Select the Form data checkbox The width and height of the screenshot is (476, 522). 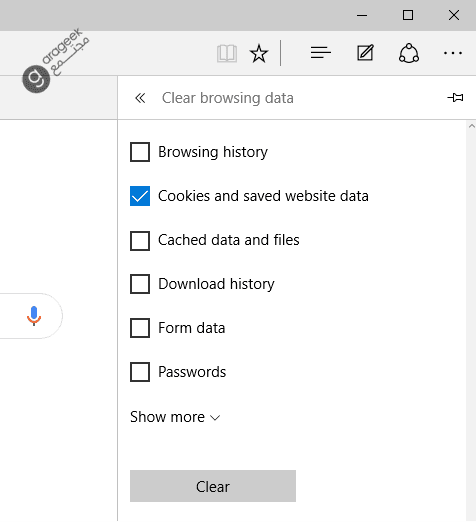pos(140,328)
